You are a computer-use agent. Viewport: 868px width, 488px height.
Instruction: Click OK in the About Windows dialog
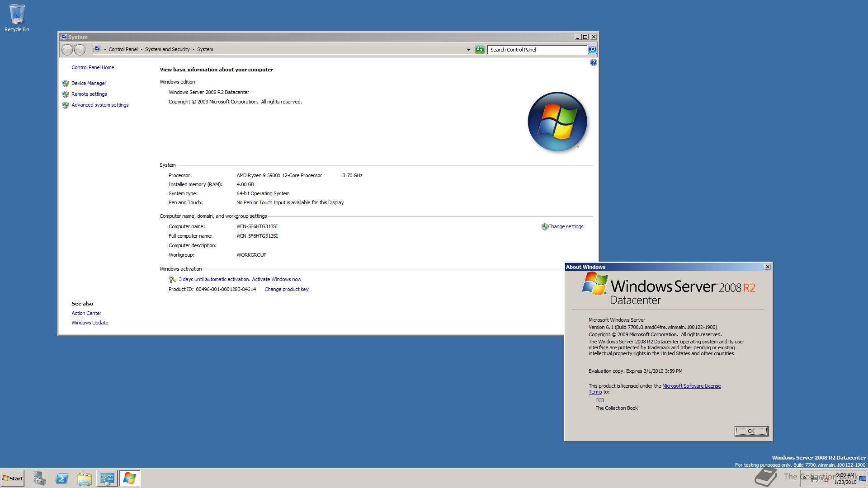[751, 431]
